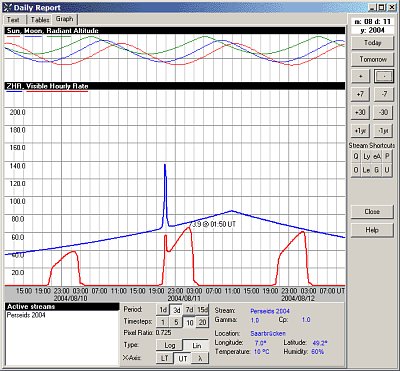Select the P stream shortcut
This screenshot has height=371, width=400.
point(387,156)
